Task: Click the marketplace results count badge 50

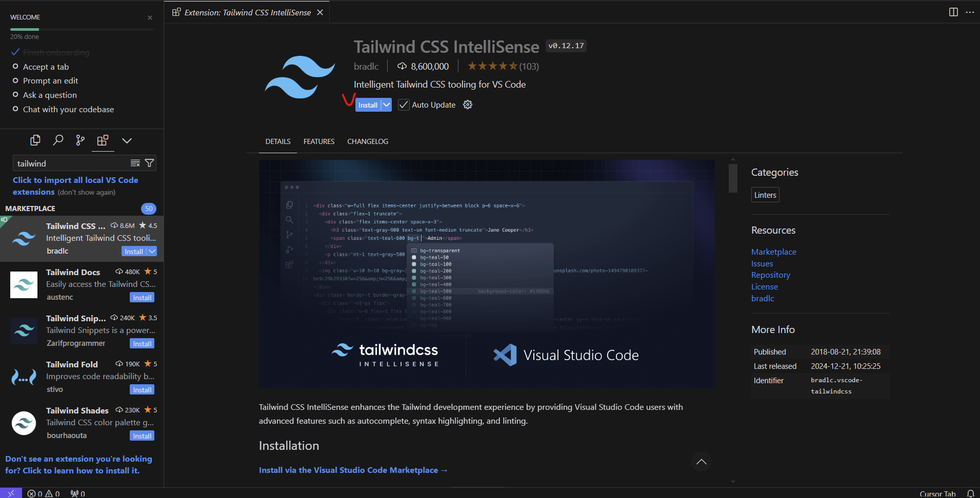Action: coord(149,209)
